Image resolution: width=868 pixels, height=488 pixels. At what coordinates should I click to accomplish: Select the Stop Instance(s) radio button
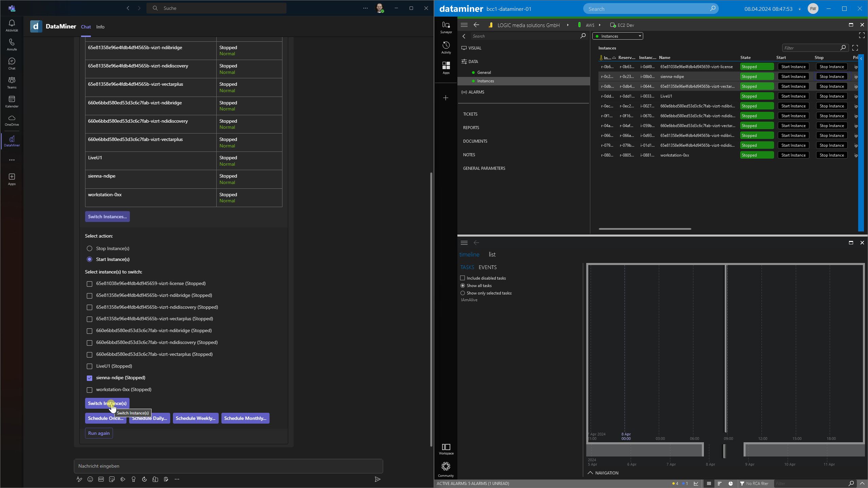[90, 248]
